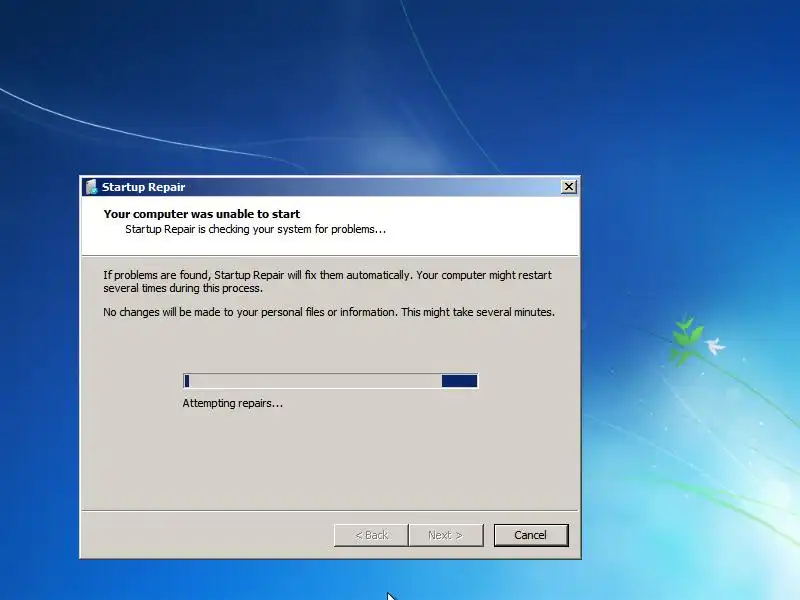Click the Startup Repair title bar icon
Viewport: 800px width, 600px height.
tap(91, 187)
